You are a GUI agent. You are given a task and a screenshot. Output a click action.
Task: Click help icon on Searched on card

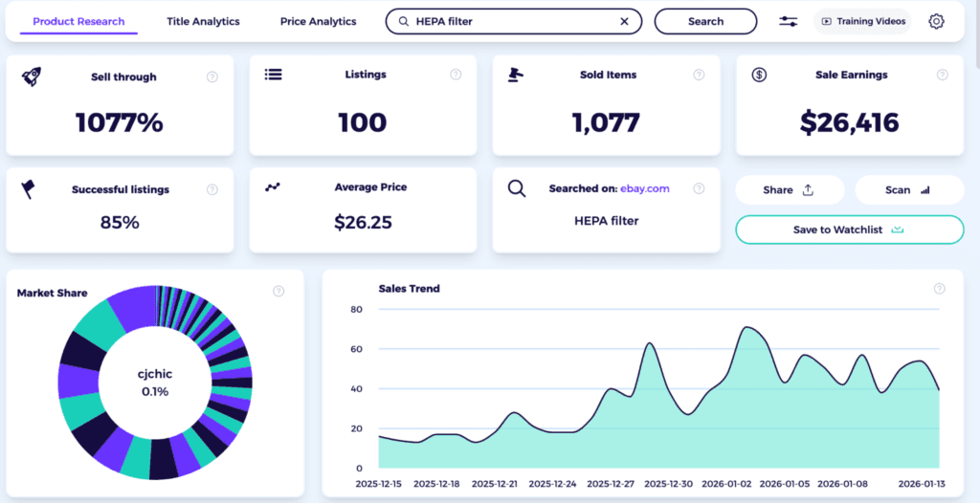699,188
